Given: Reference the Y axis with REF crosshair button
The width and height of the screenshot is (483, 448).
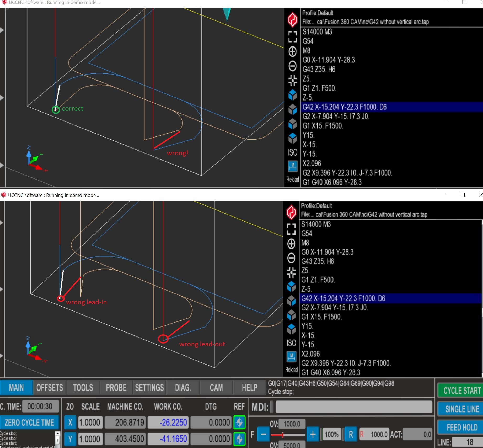Looking at the screenshot, I should [239, 439].
